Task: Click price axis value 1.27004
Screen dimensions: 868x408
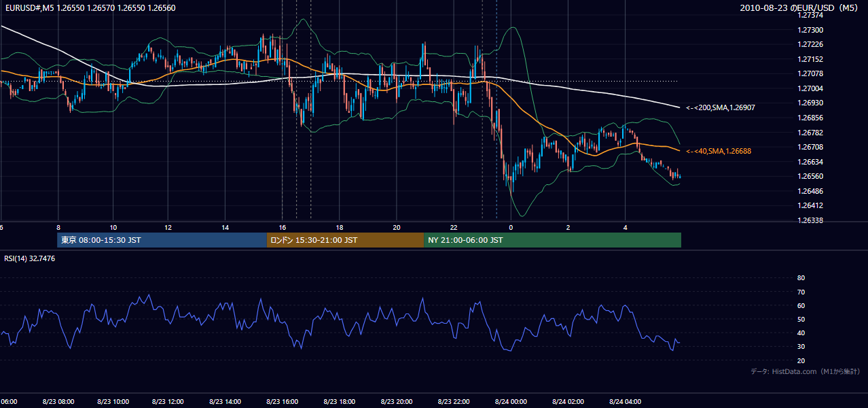Action: point(811,89)
